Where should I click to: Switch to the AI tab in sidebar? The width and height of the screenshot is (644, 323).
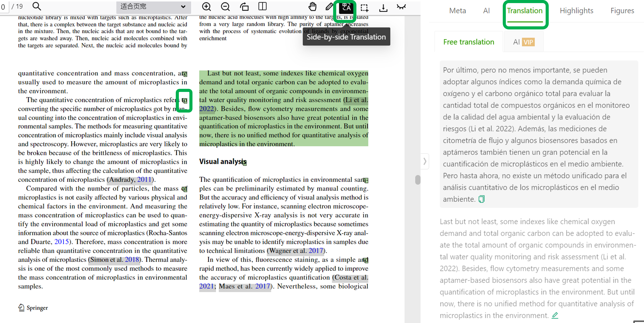(x=486, y=11)
